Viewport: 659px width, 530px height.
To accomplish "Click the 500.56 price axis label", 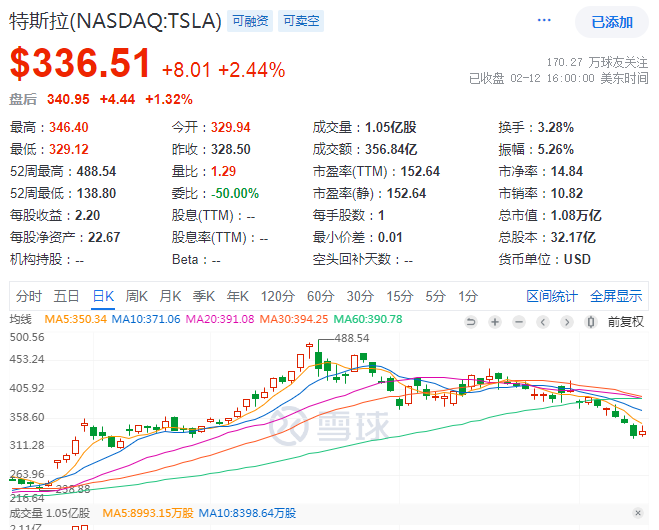I will click(x=27, y=337).
